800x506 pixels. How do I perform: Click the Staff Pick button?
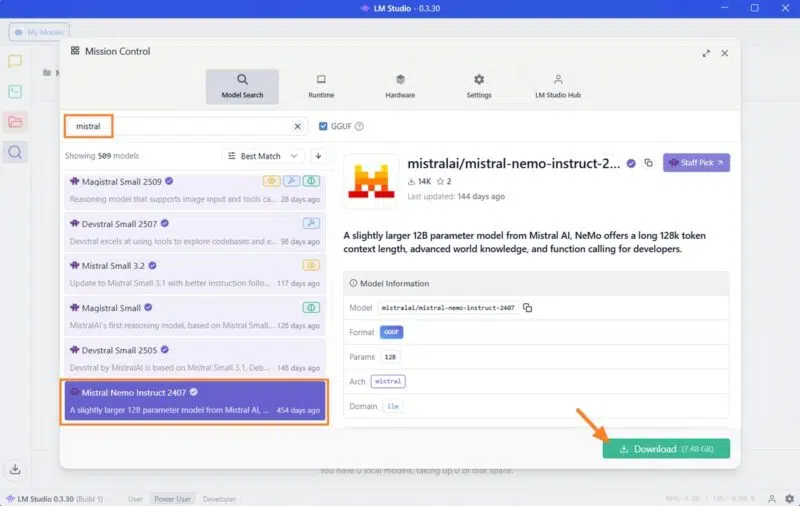pos(696,163)
